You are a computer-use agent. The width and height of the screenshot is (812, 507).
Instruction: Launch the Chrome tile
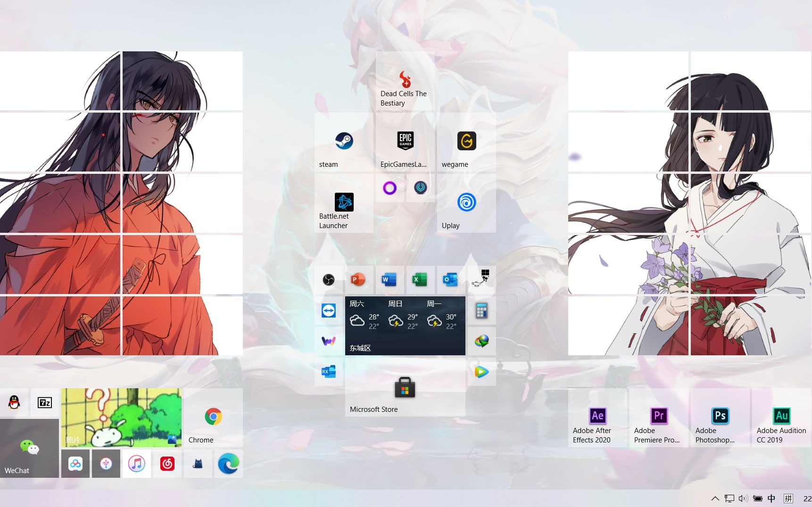pyautogui.click(x=213, y=417)
